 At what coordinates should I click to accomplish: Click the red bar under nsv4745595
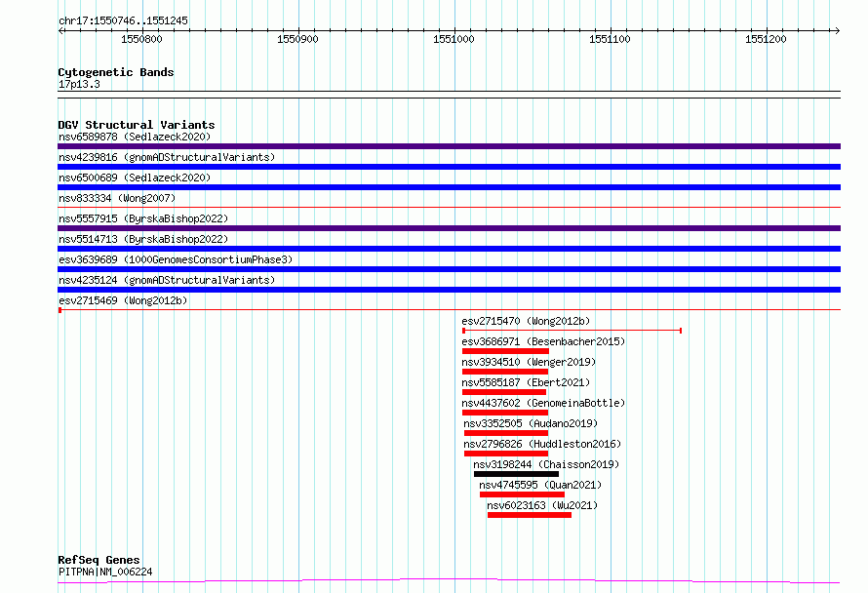tap(523, 494)
